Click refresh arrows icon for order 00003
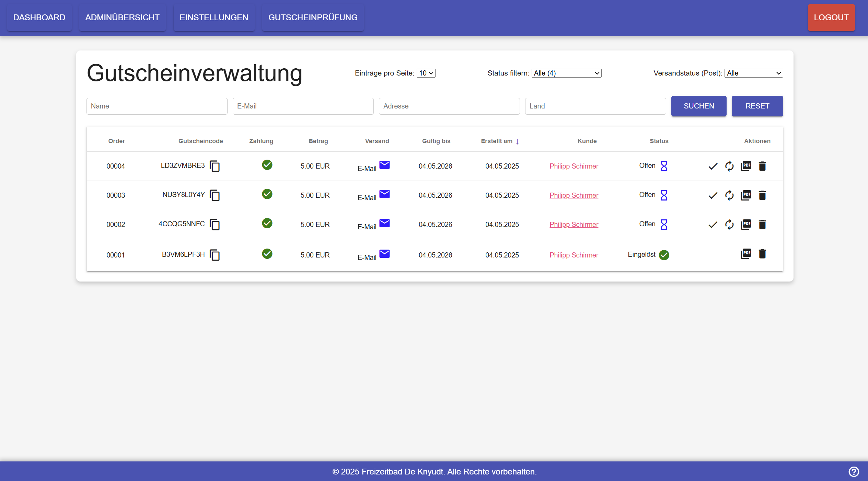The width and height of the screenshot is (868, 481). coord(729,196)
